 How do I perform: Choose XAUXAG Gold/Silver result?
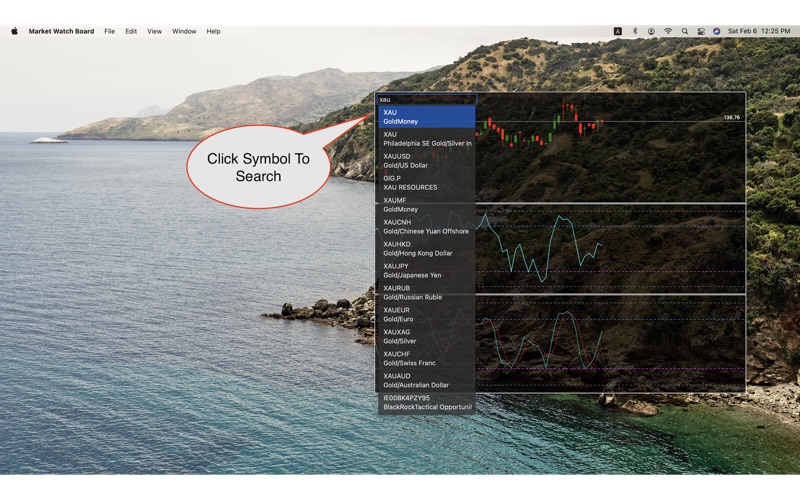click(x=426, y=336)
